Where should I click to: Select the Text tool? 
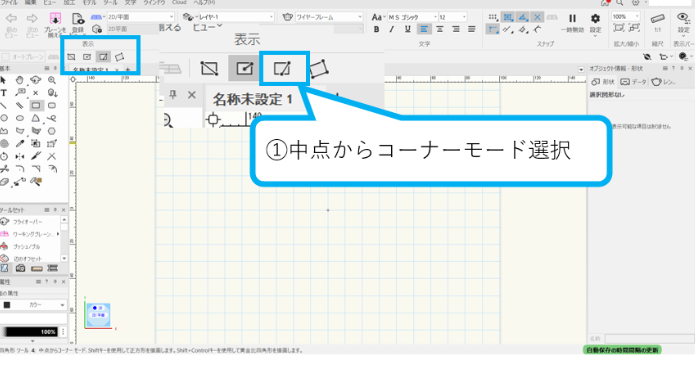tap(4, 93)
